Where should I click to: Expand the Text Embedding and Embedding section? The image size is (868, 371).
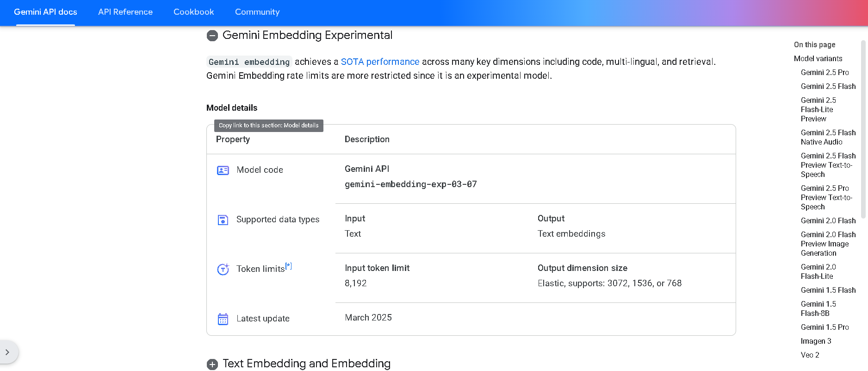click(x=212, y=365)
